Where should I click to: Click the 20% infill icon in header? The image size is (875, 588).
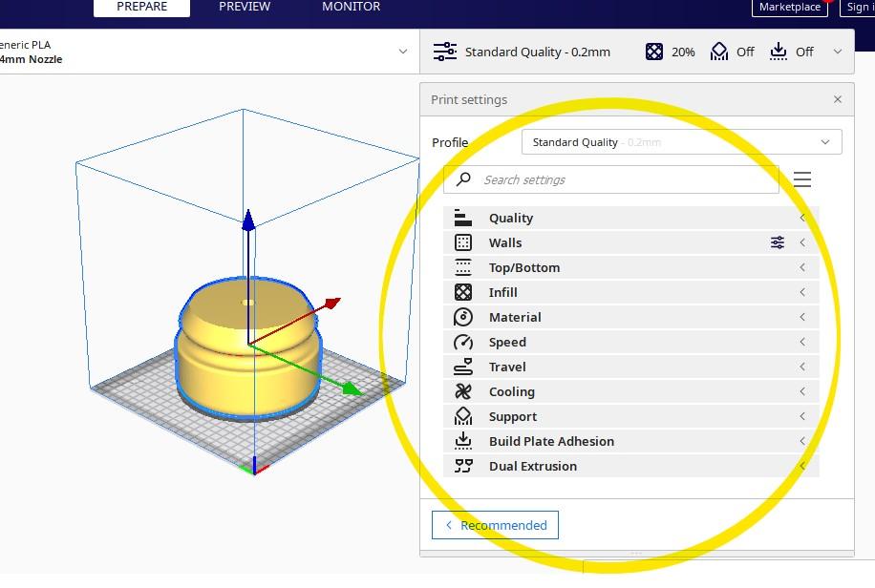coord(654,52)
